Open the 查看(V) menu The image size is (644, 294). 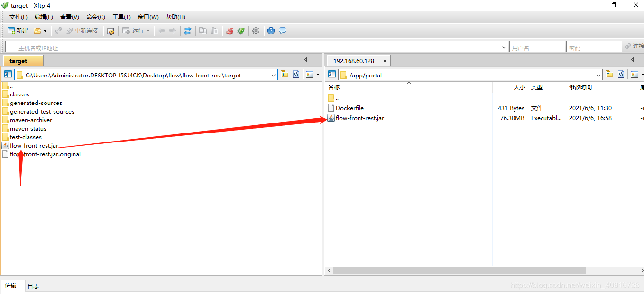coord(70,17)
